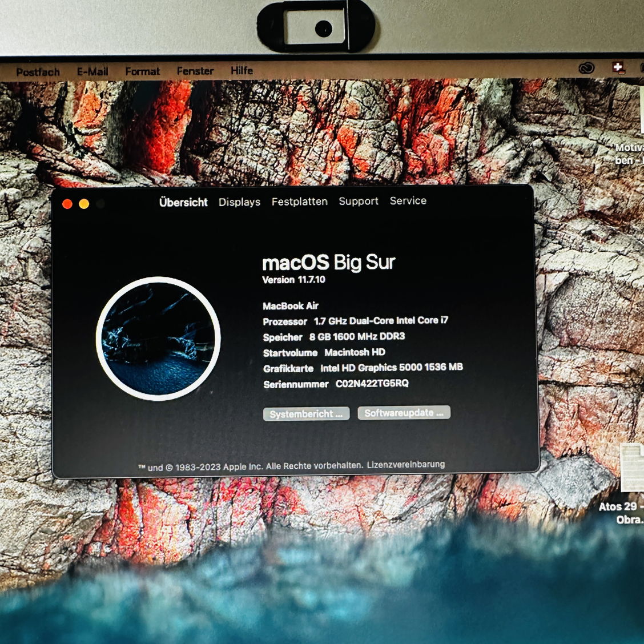
Task: Minimize window with the yellow button
Action: point(84,204)
